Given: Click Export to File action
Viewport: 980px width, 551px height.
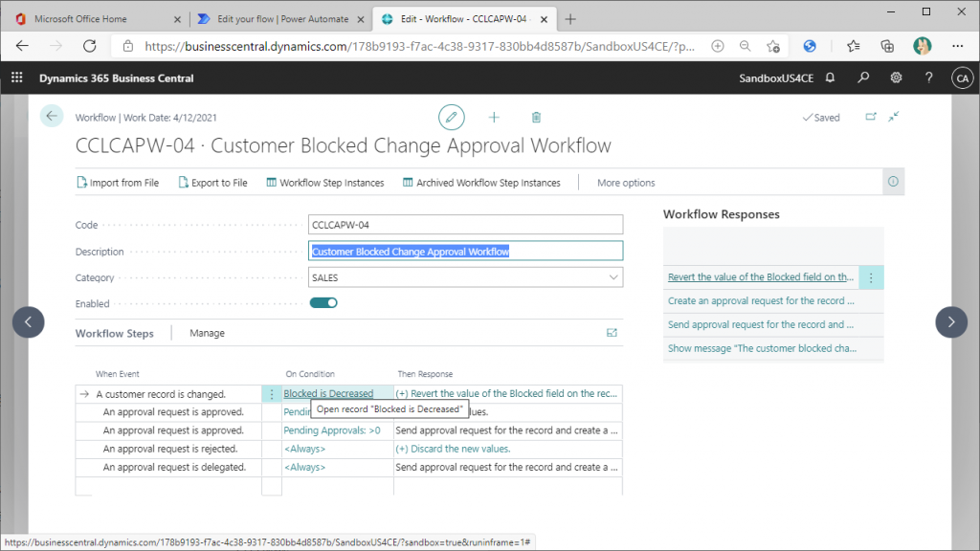Looking at the screenshot, I should coord(213,183).
